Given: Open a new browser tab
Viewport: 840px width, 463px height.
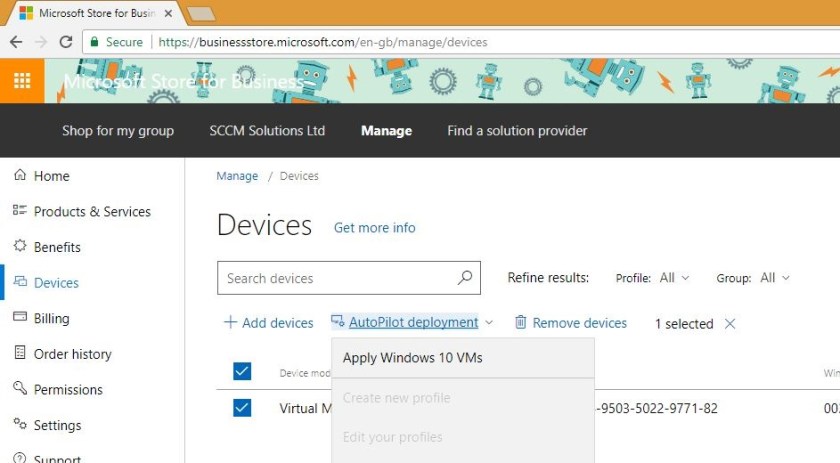Looking at the screenshot, I should pos(201,14).
